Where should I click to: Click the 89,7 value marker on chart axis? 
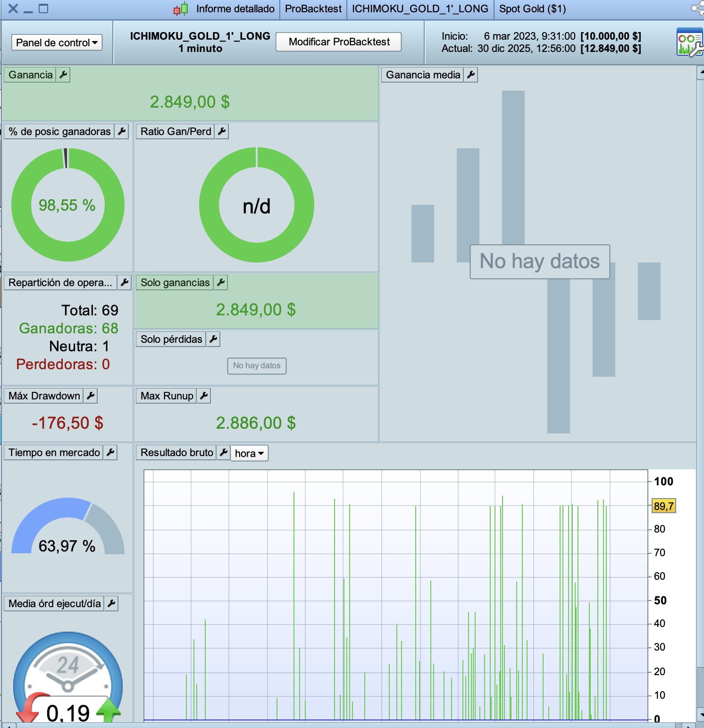click(x=663, y=506)
